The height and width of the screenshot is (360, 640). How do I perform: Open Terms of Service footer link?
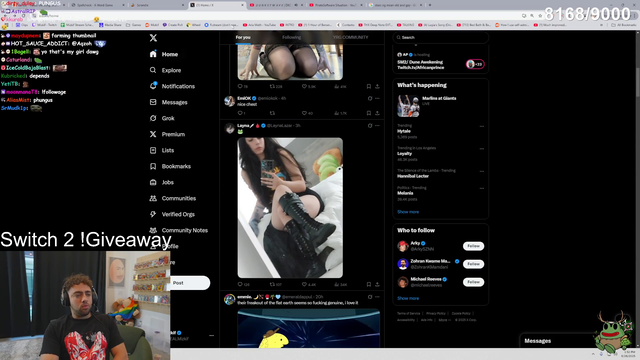point(409,313)
